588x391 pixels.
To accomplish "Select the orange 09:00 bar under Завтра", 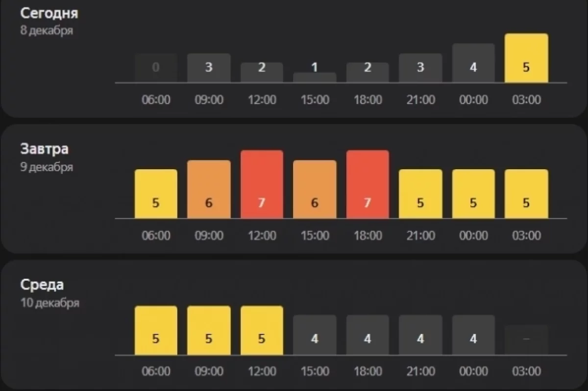I will pyautogui.click(x=209, y=189).
